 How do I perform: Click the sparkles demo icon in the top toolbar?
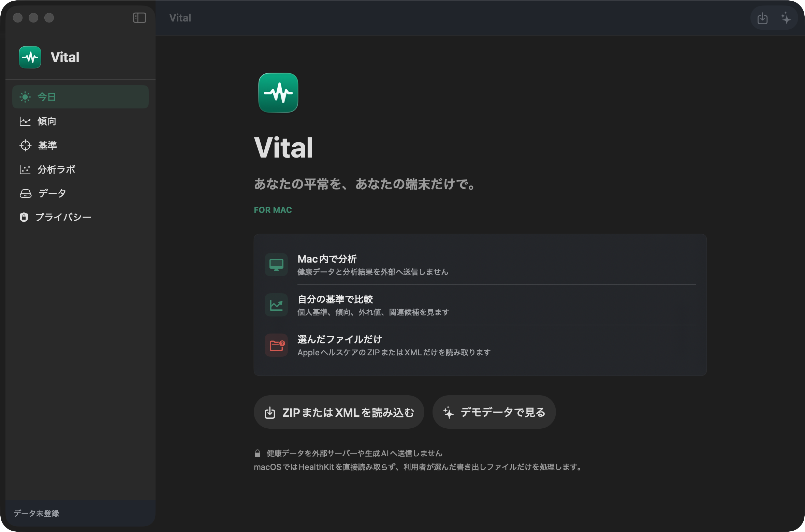(786, 18)
